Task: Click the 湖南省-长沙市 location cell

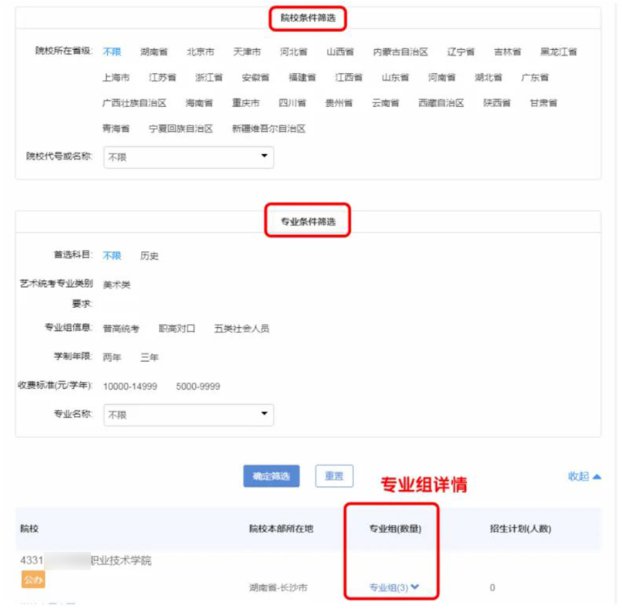Action: coord(278,587)
